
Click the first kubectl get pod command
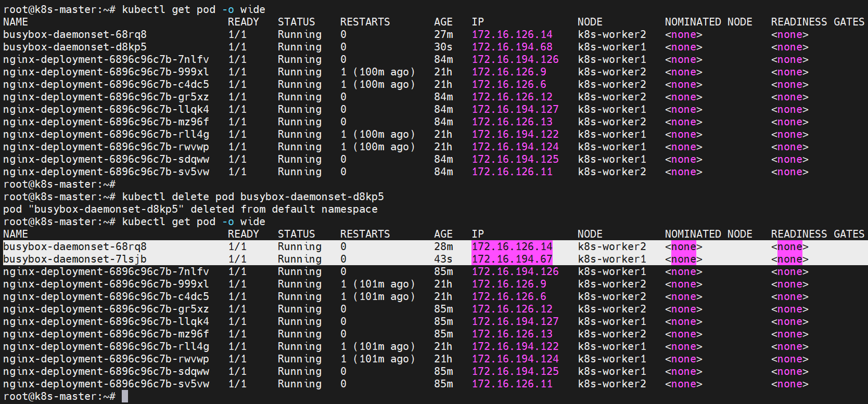194,9
